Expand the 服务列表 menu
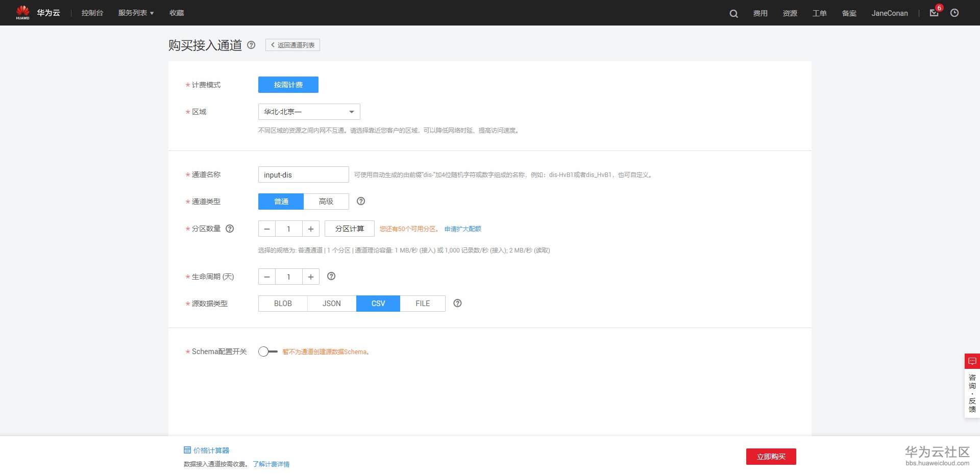This screenshot has width=980, height=476. pos(136,13)
